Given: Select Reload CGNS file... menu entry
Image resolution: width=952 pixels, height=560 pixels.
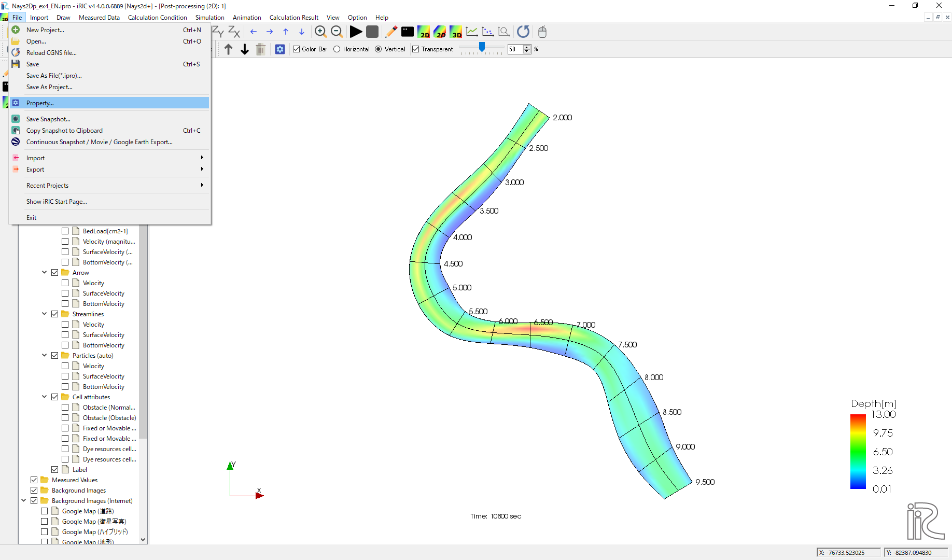Looking at the screenshot, I should click(109, 53).
